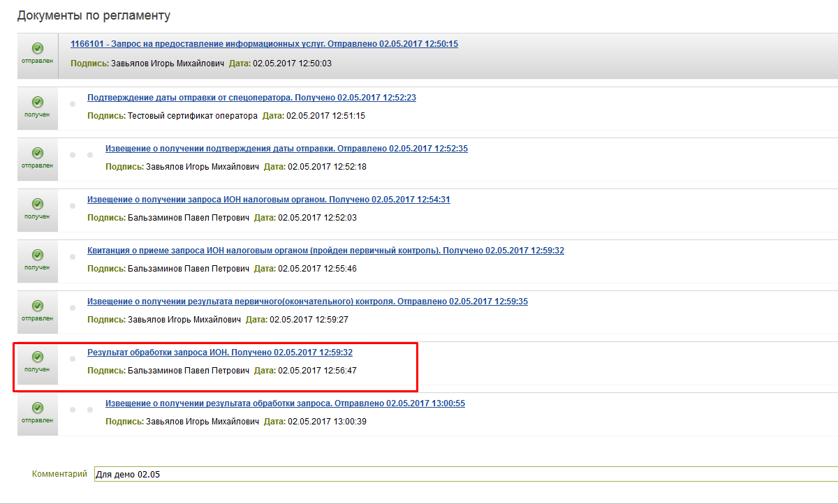
Task: Click the Комментарий text field
Action: [x=461, y=475]
